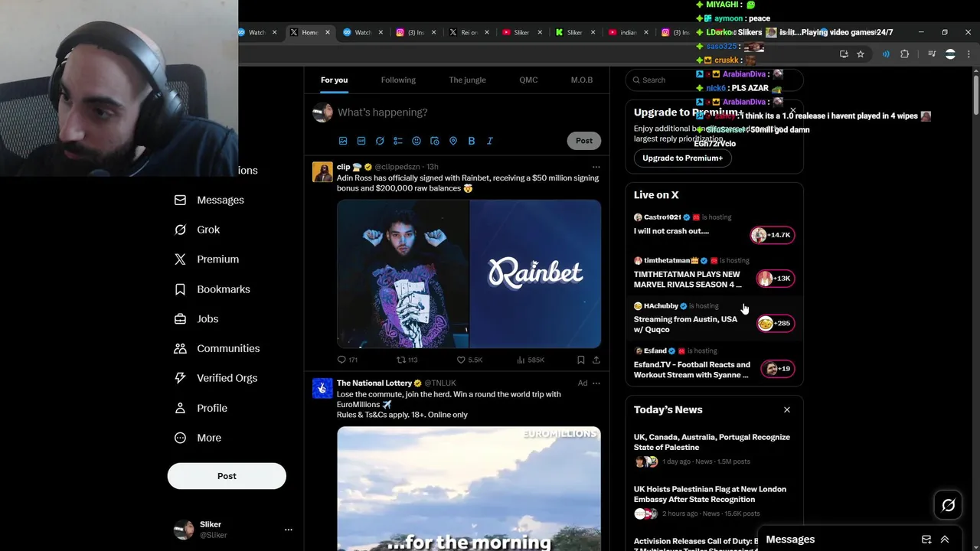Go to Profile in the sidebar
The height and width of the screenshot is (551, 980).
point(201,408)
